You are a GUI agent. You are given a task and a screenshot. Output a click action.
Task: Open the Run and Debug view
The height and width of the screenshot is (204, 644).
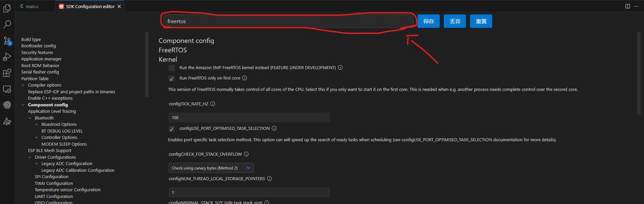click(7, 57)
